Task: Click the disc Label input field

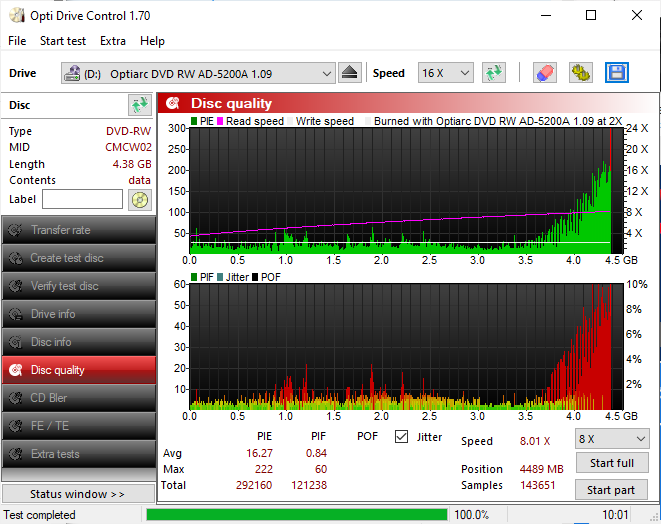Action: (x=83, y=199)
